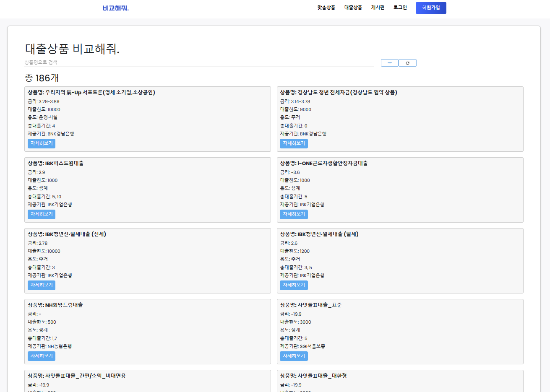Click the 로그인 link
The image size is (550, 392).
pos(400,8)
